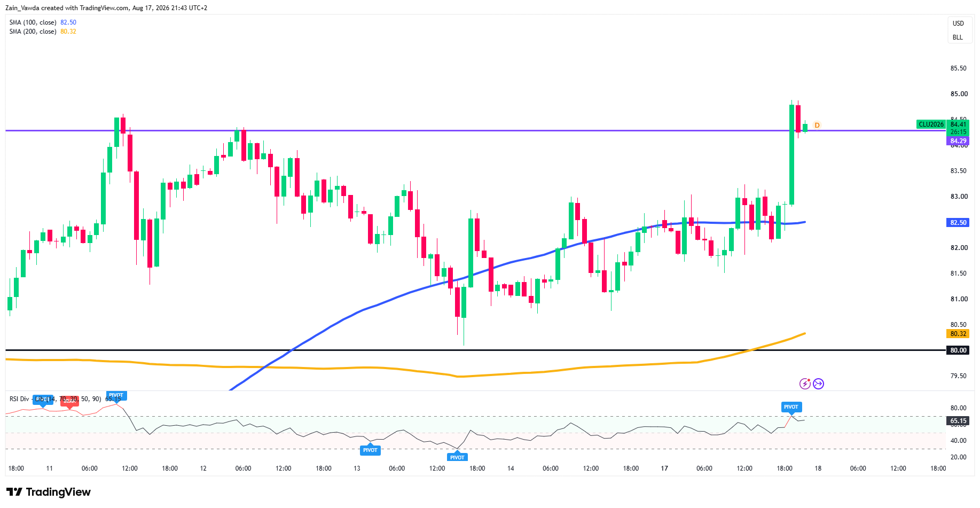Image resolution: width=980 pixels, height=508 pixels.
Task: Click the blue circled arrow icon
Action: [x=819, y=384]
